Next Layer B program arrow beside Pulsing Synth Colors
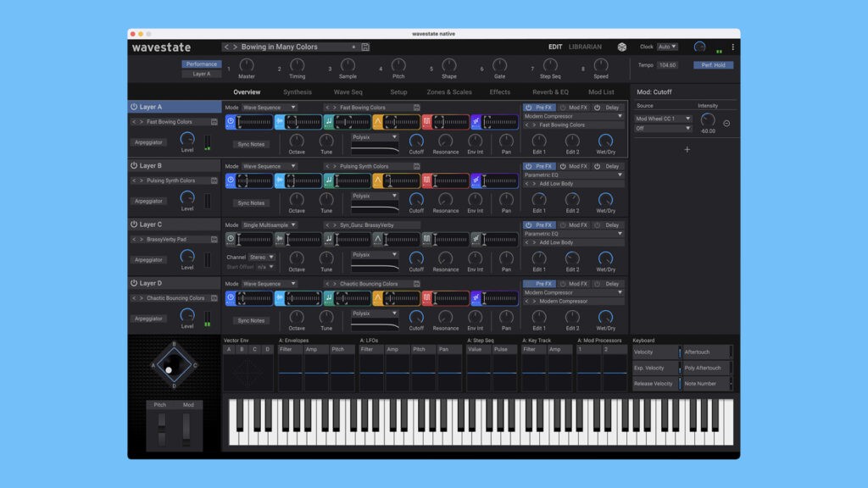The image size is (868, 488). (142, 180)
